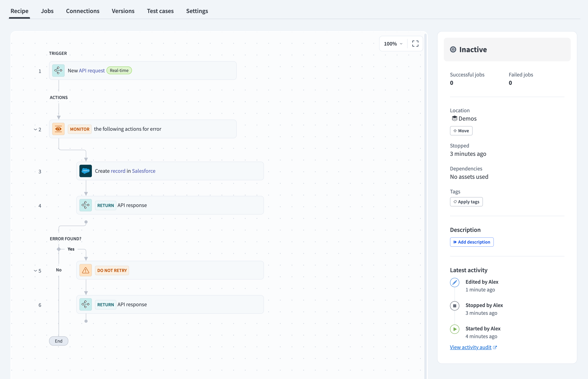Select step number 3

40,172
